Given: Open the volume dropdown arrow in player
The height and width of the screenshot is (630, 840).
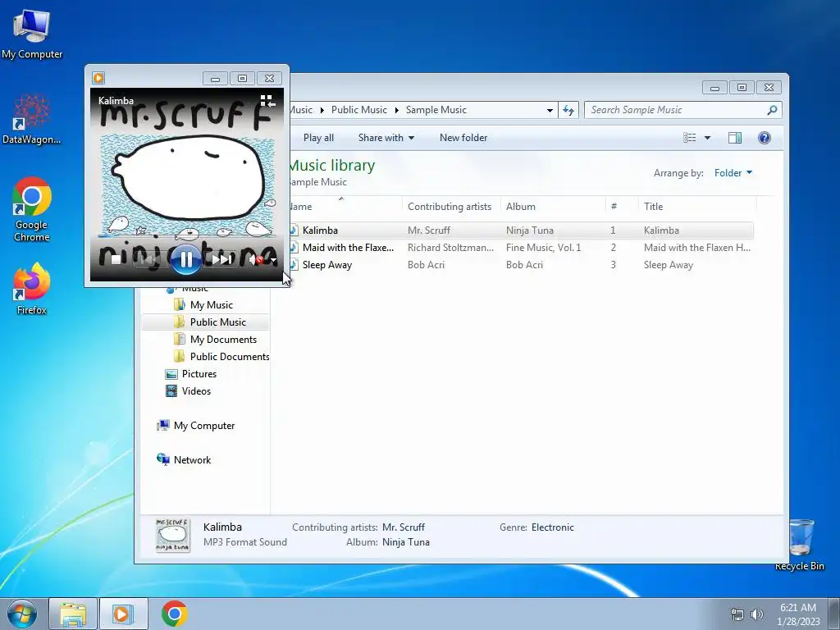Looking at the screenshot, I should (x=273, y=260).
